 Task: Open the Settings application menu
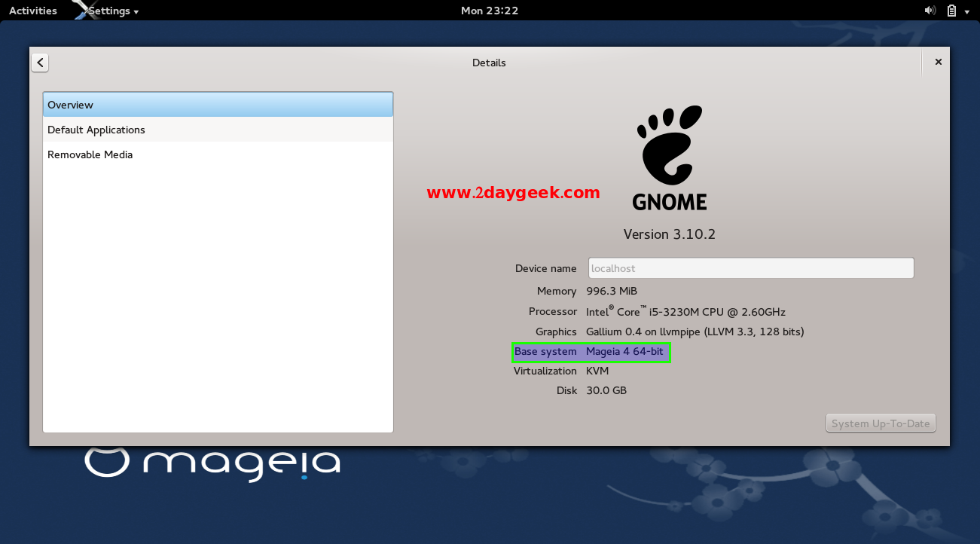point(113,11)
